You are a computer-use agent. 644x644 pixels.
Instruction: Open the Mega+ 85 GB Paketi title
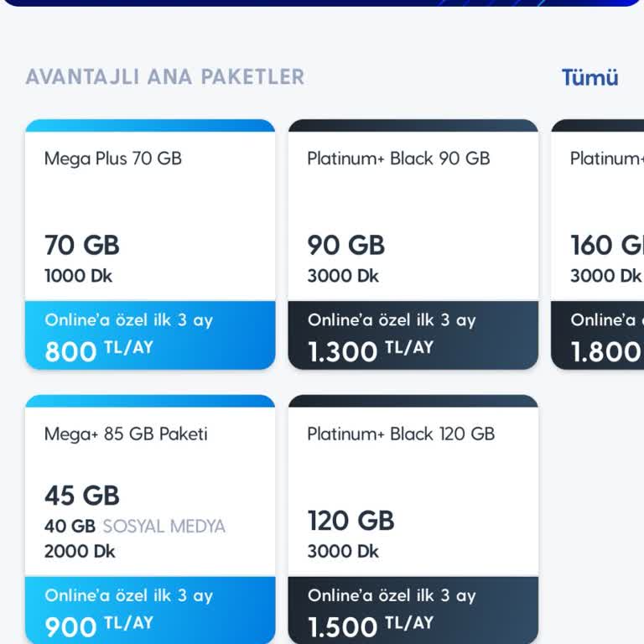click(126, 434)
